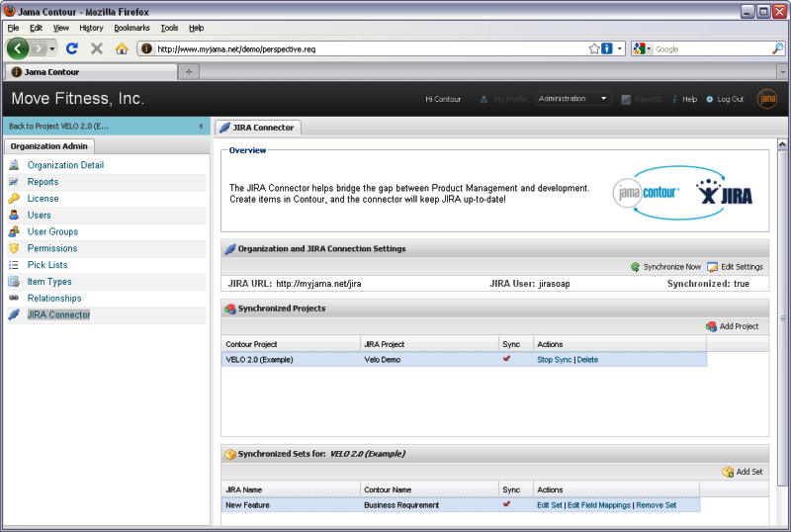The width and height of the screenshot is (791, 532).
Task: Click the Jama logo in header
Action: point(767,99)
